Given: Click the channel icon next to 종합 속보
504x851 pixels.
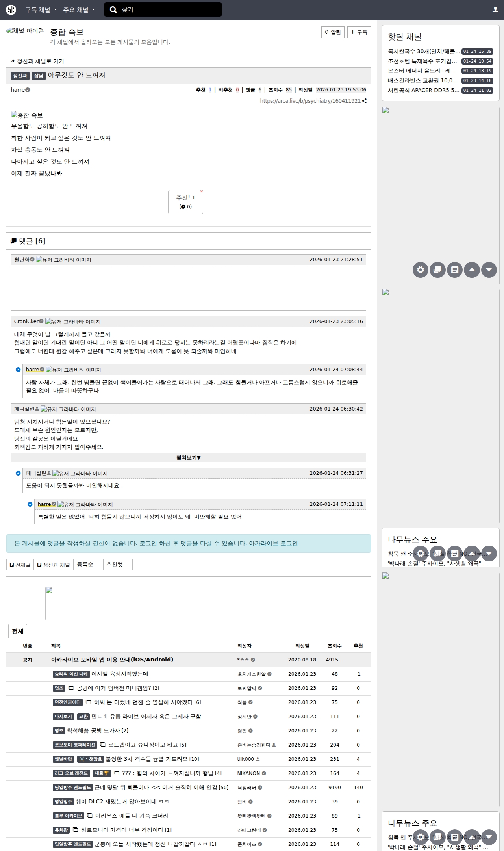Looking at the screenshot, I should pos(25,31).
